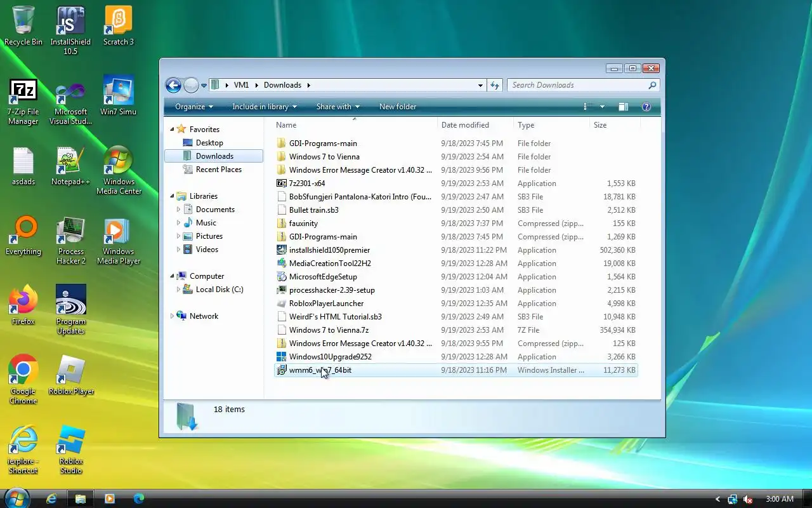Sort by the Type column header
This screenshot has height=508, width=812.
[551, 125]
